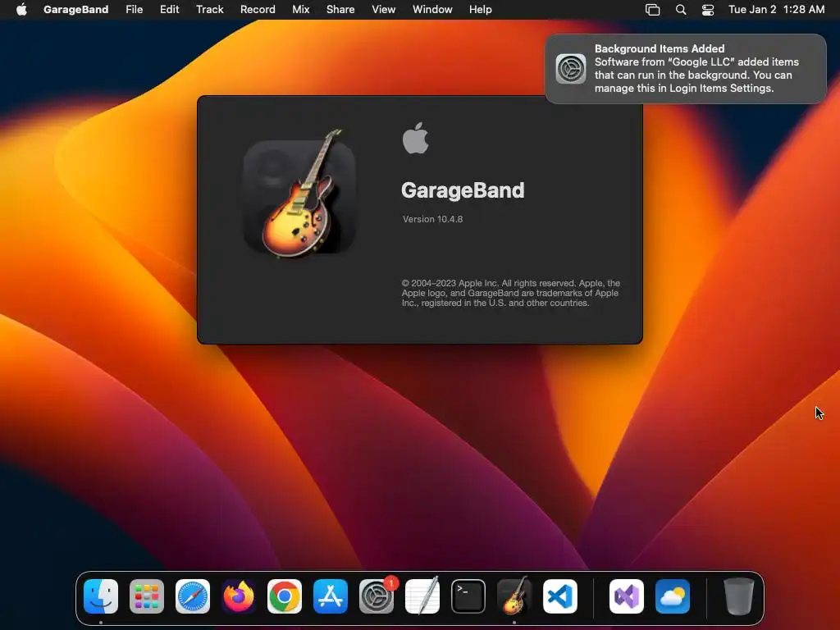840x630 pixels.
Task: Open TextEdit from the Dock
Action: coord(422,596)
